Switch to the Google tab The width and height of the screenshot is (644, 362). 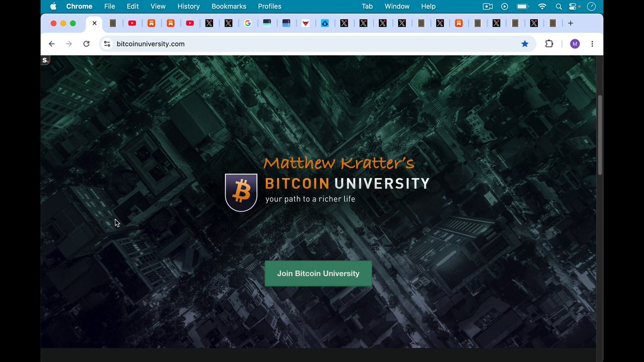247,24
